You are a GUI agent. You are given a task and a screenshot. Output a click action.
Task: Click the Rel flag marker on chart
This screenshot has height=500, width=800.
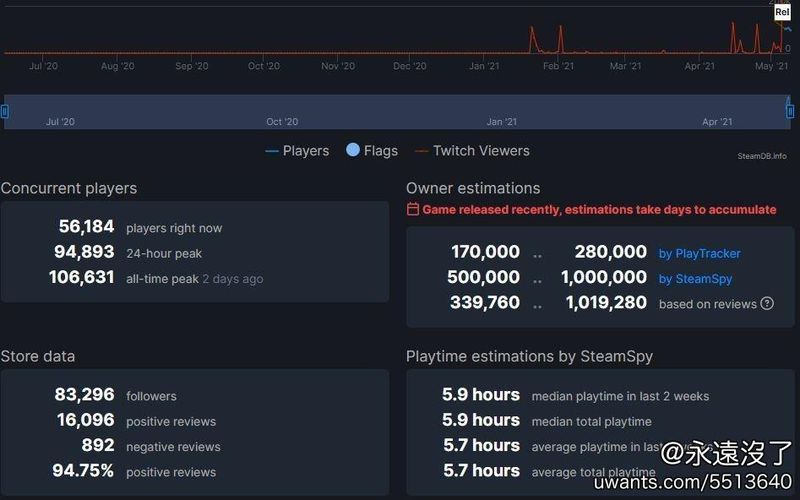click(782, 12)
